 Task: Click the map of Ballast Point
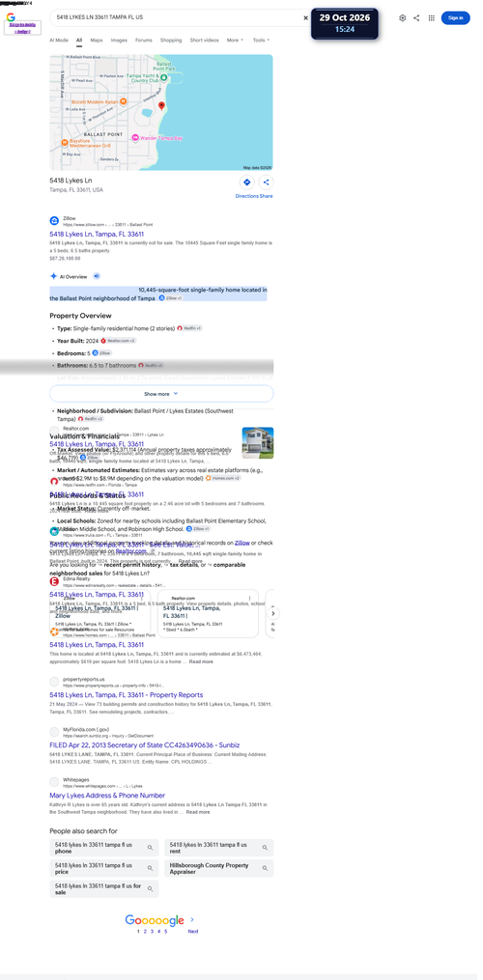tap(161, 113)
